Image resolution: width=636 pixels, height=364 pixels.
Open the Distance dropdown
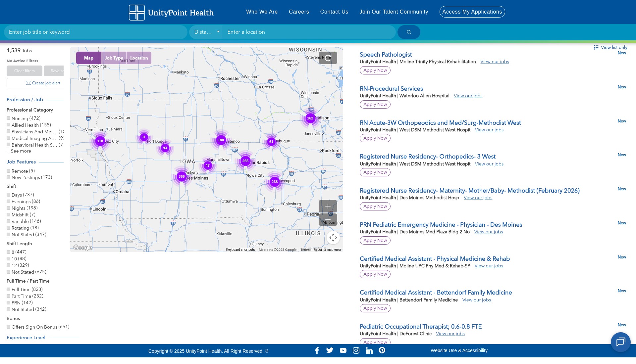point(207,32)
